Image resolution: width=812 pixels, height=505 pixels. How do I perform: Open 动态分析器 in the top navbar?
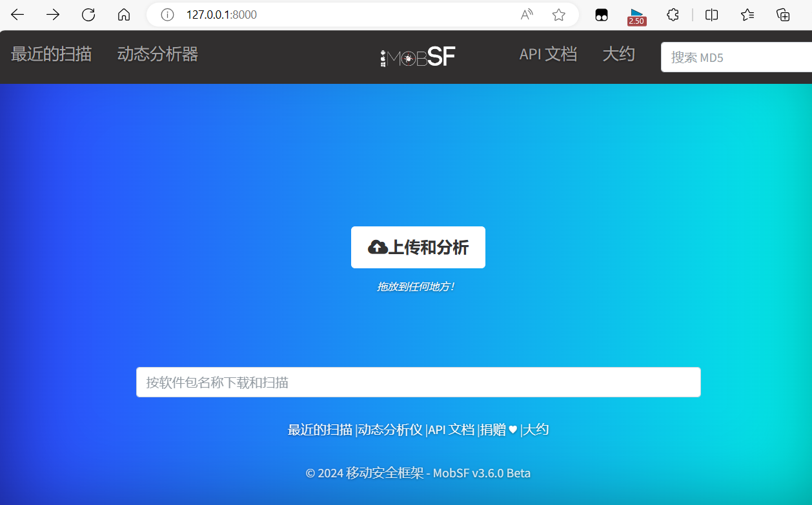[x=157, y=54]
